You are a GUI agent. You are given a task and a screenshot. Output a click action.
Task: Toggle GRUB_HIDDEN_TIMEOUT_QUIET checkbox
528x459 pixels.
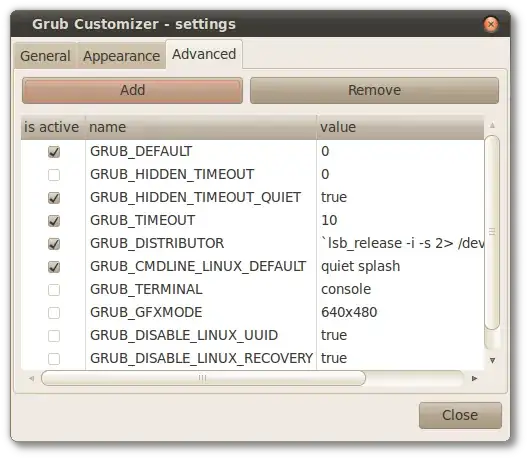54,198
